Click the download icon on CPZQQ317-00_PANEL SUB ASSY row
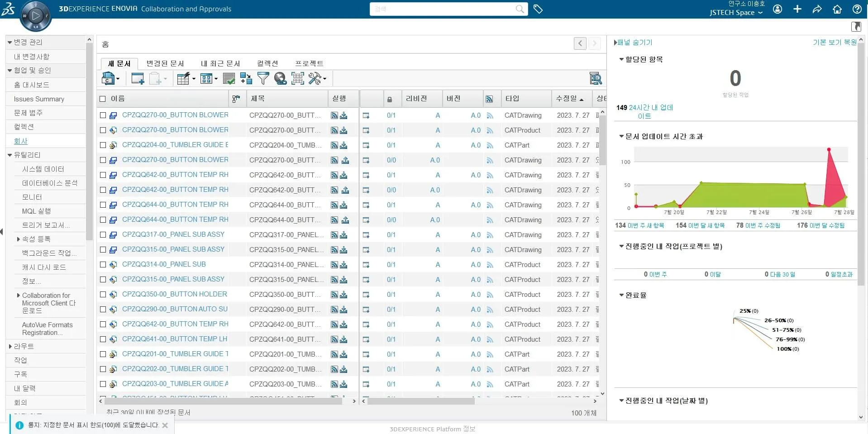Viewport: 868px width, 434px height. (344, 235)
